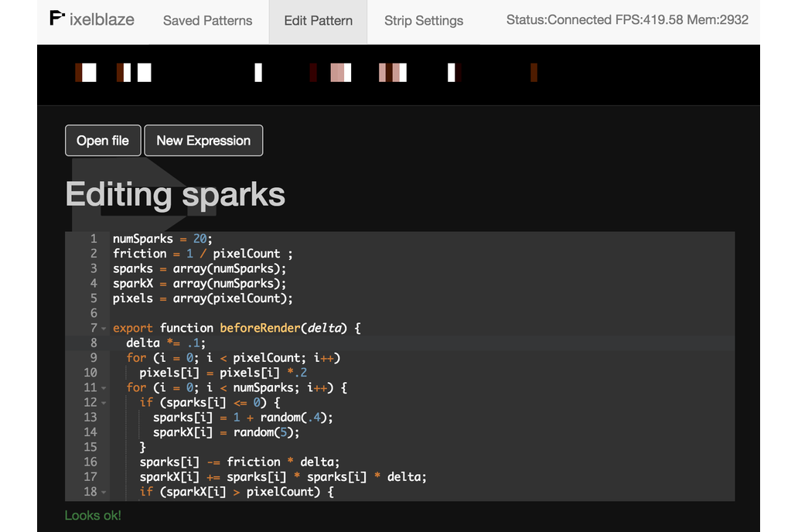The image size is (798, 532).
Task: Click the New Expression button
Action: point(203,141)
